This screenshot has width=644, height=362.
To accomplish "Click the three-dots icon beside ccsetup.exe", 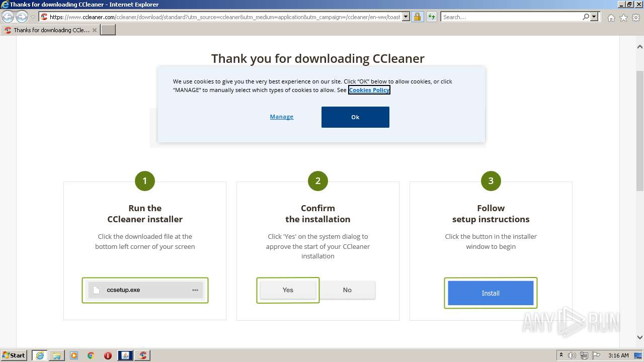I will (195, 290).
